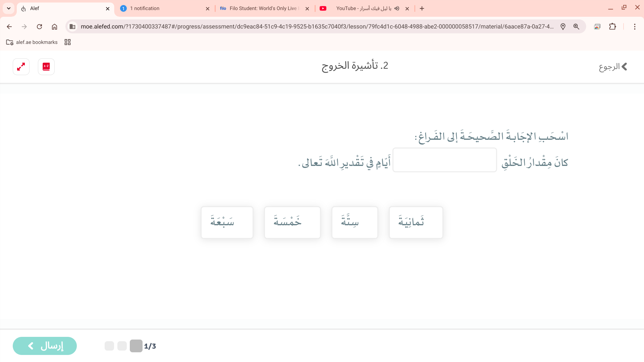Click the zoom magnifier icon in address bar
The height and width of the screenshot is (362, 644).
click(x=576, y=26)
